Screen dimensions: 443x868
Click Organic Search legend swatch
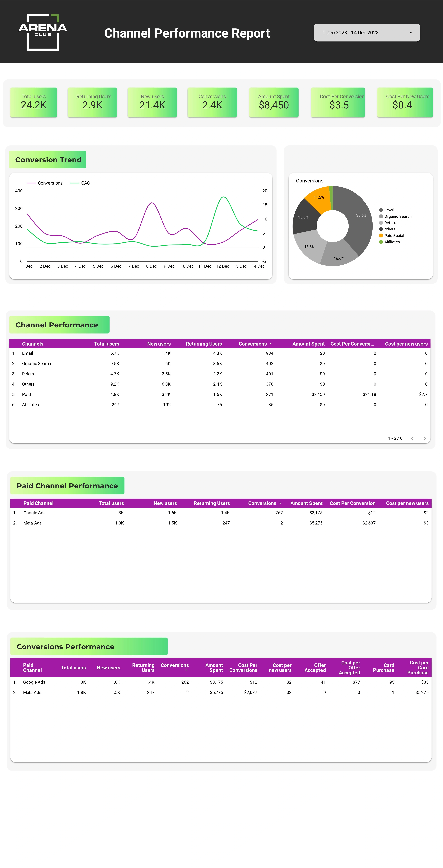click(x=381, y=216)
